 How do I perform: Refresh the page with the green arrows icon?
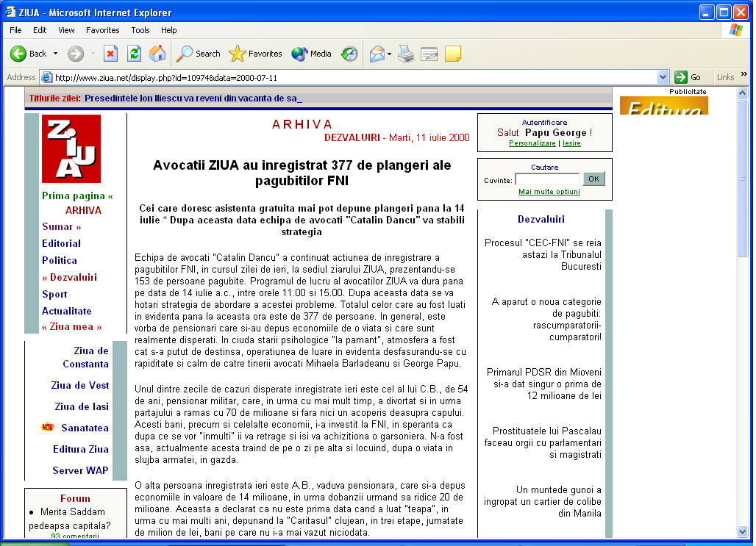point(134,54)
